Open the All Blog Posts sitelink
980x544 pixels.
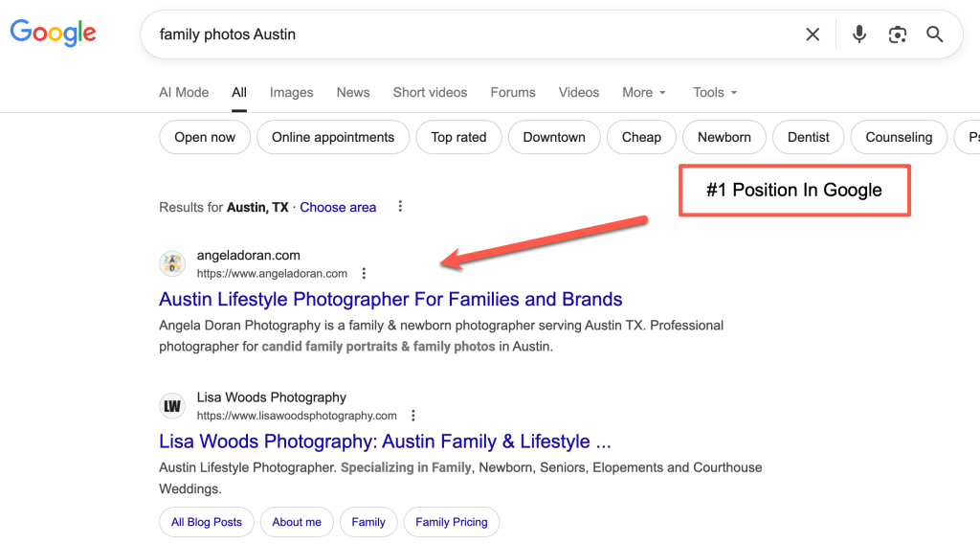(x=207, y=522)
